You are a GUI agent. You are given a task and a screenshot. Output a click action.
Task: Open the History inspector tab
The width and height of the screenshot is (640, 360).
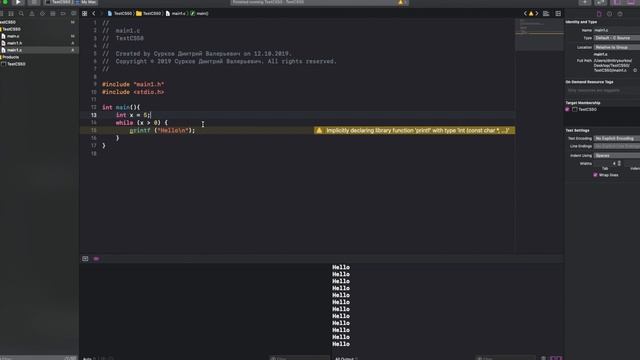point(609,13)
